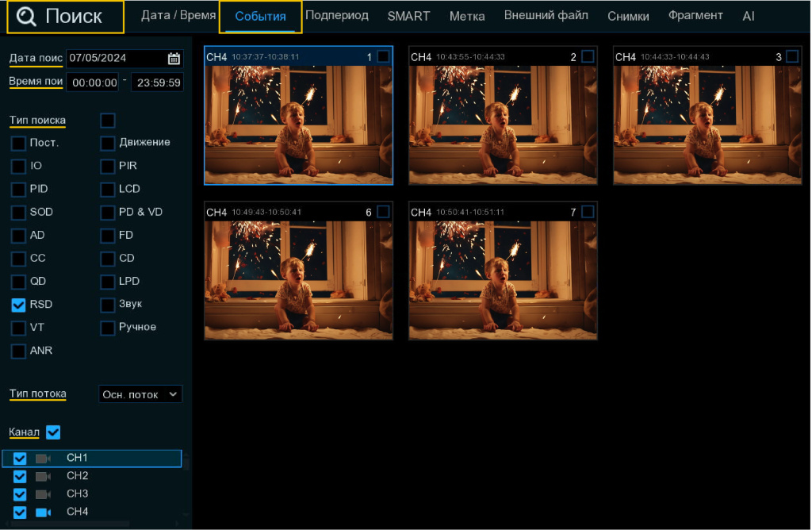Switch to the Подпериод tab
812x530 pixels.
click(337, 16)
